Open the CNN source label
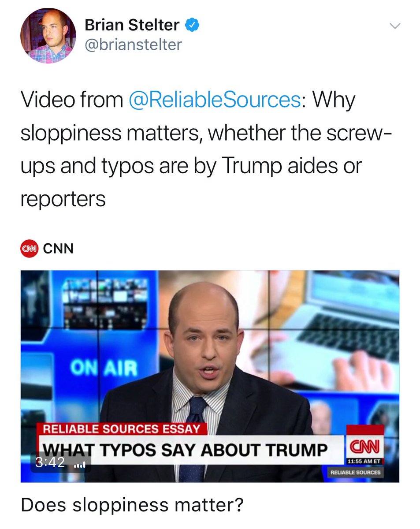 tap(58, 249)
